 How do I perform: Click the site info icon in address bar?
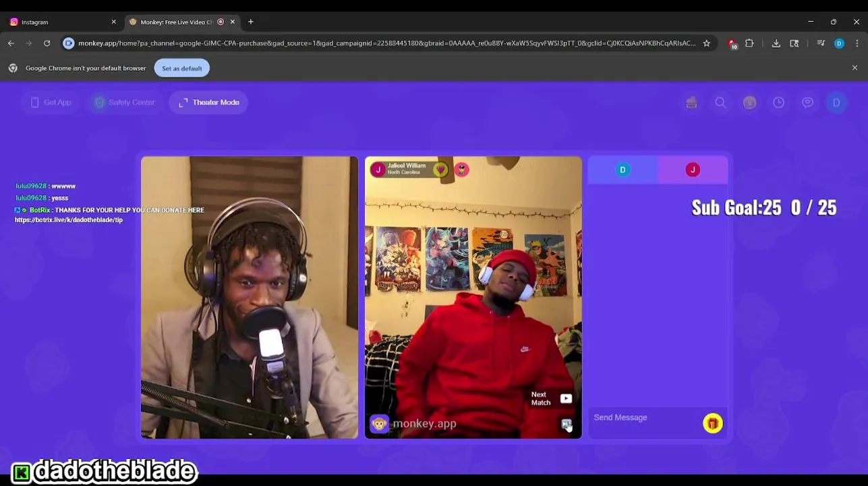coord(69,43)
